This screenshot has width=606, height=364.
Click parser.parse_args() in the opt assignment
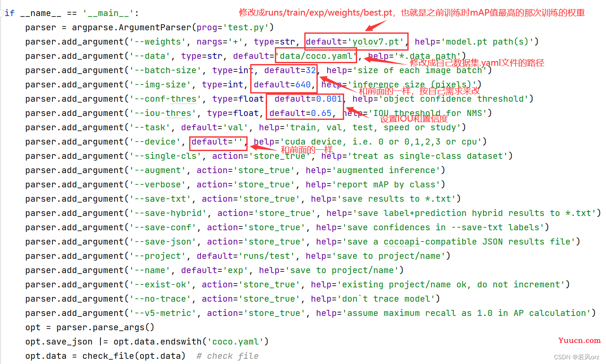pos(105,327)
